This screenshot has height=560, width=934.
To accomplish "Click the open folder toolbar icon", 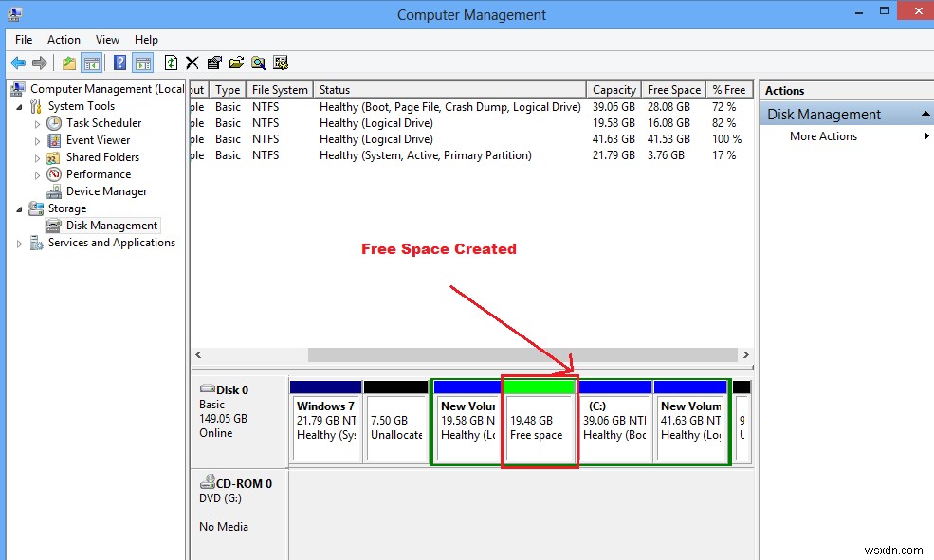I will (237, 63).
